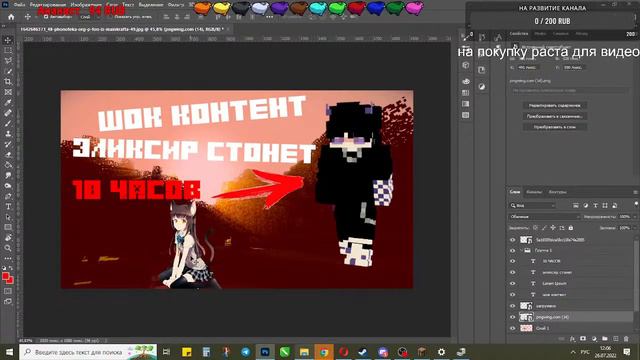The image size is (640, 360).
Task: Select the pngwing.com layer thumbnail
Action: pyautogui.click(x=526, y=317)
